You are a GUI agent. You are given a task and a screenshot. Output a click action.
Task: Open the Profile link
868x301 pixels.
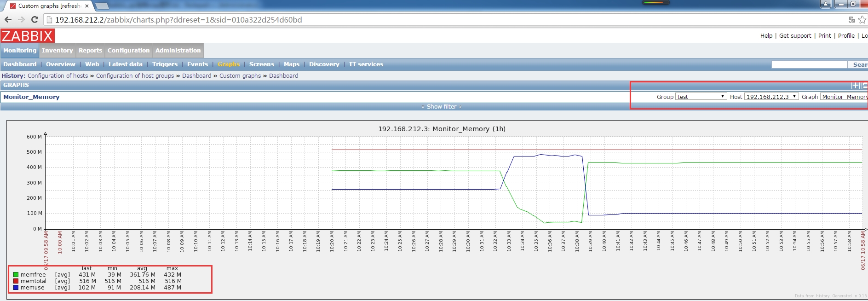[x=846, y=35]
